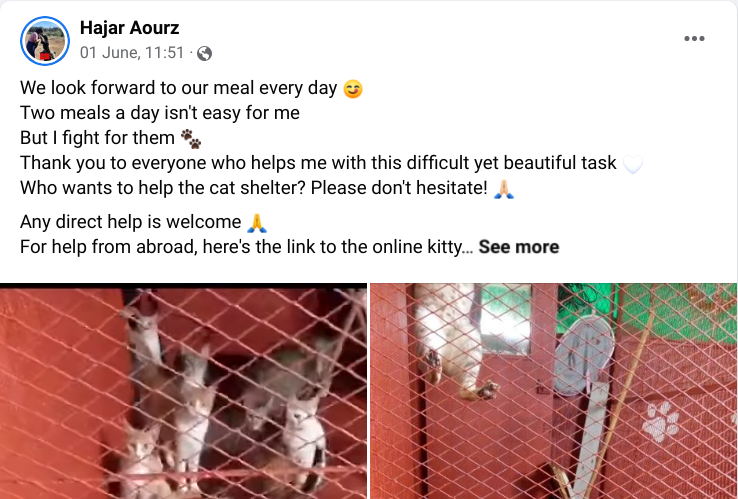The image size is (738, 499).
Task: Click the folded hands emoji after 'hesitate!'
Action: [504, 189]
